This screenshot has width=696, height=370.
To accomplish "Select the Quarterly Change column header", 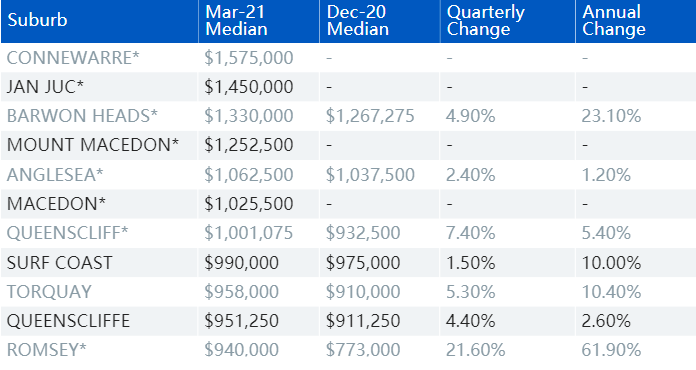I will [486, 20].
